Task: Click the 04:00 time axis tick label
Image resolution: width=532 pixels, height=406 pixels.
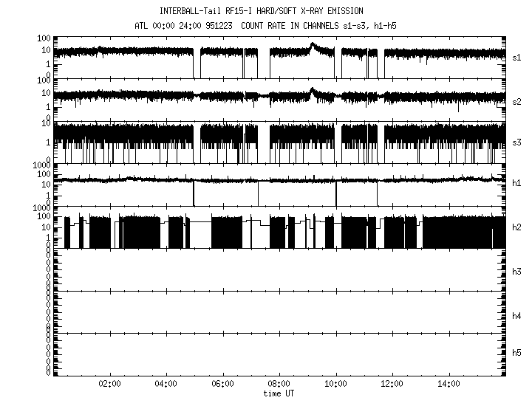Action: (166, 385)
